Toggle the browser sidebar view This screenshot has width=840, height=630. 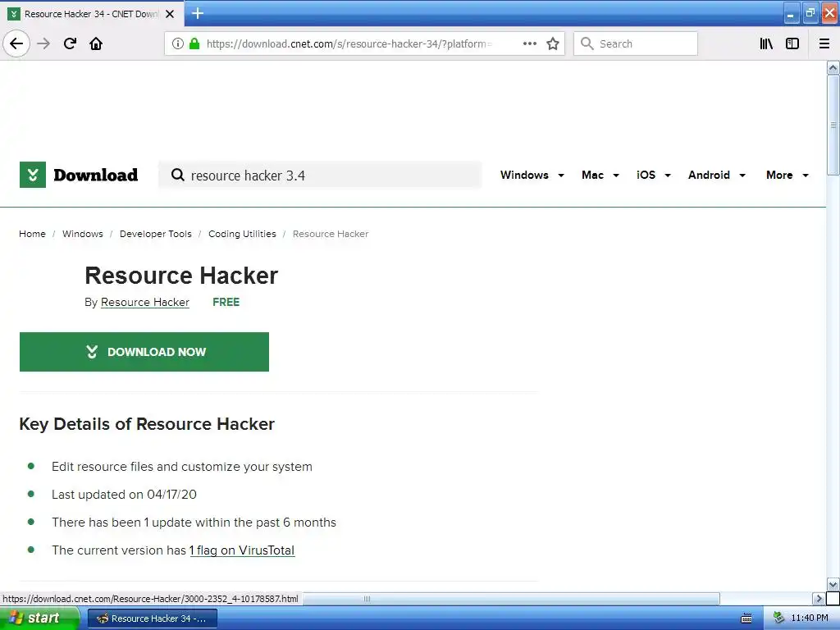point(792,43)
